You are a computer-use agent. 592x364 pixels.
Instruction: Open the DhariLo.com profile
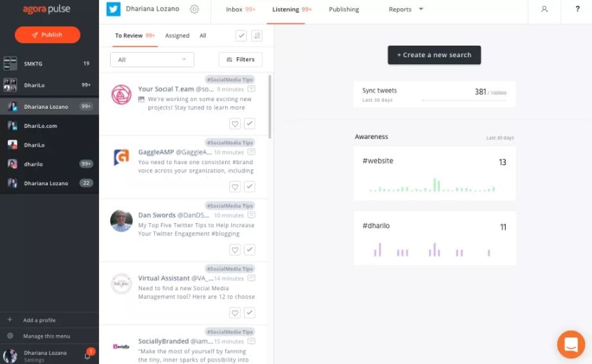50,126
